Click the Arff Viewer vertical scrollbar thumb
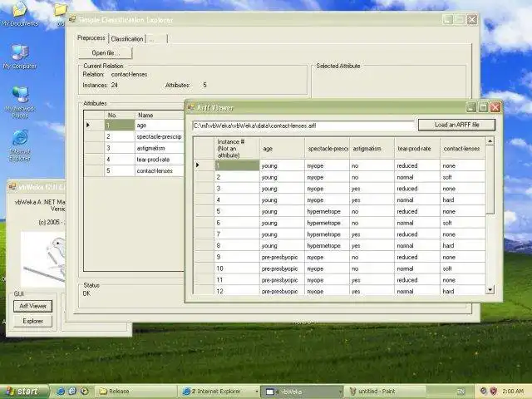Screen dimensions: 532x399 (x=490, y=180)
